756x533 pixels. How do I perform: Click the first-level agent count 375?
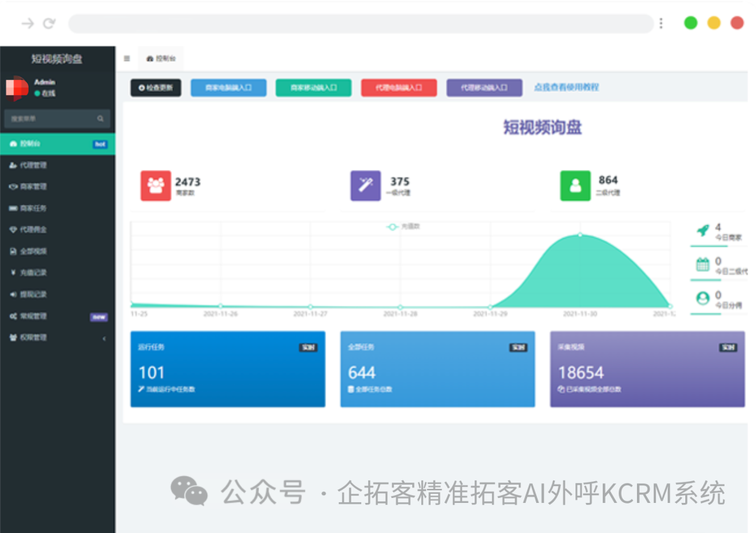(400, 181)
